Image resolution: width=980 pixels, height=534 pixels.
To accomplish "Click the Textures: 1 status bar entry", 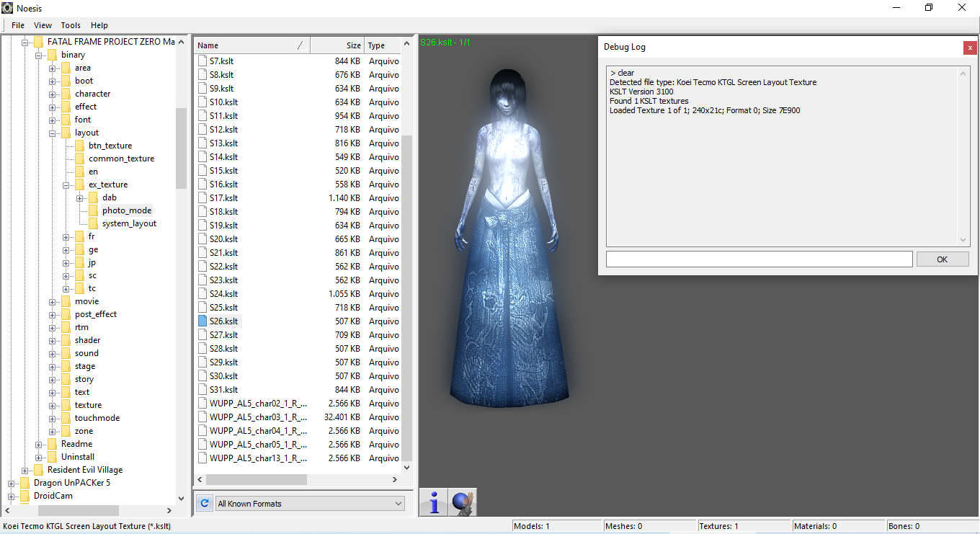I will click(x=744, y=526).
